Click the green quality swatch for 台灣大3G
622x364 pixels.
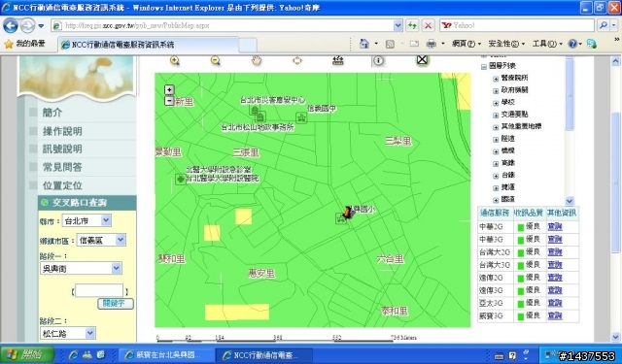521,265
